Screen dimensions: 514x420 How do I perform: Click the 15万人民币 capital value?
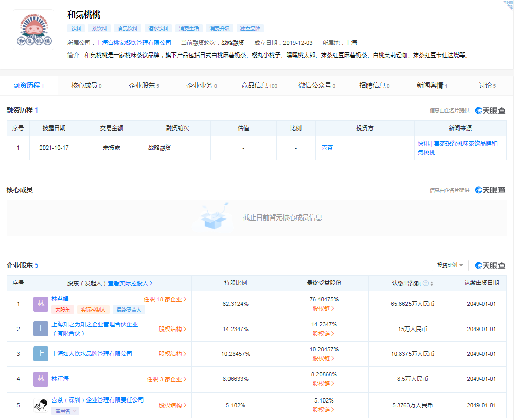coord(412,329)
